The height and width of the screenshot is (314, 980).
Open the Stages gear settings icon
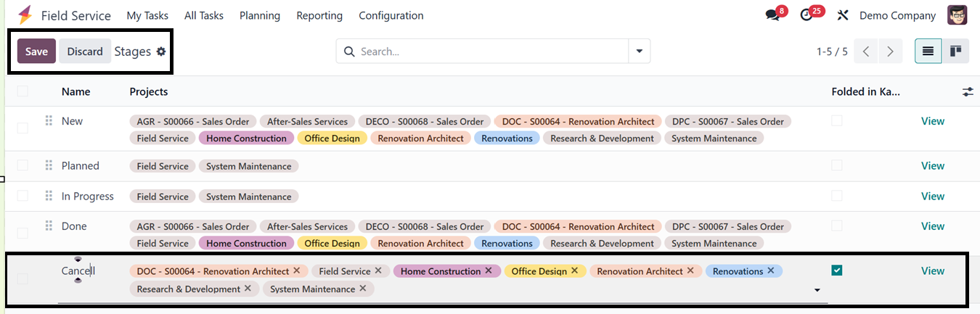pos(161,51)
